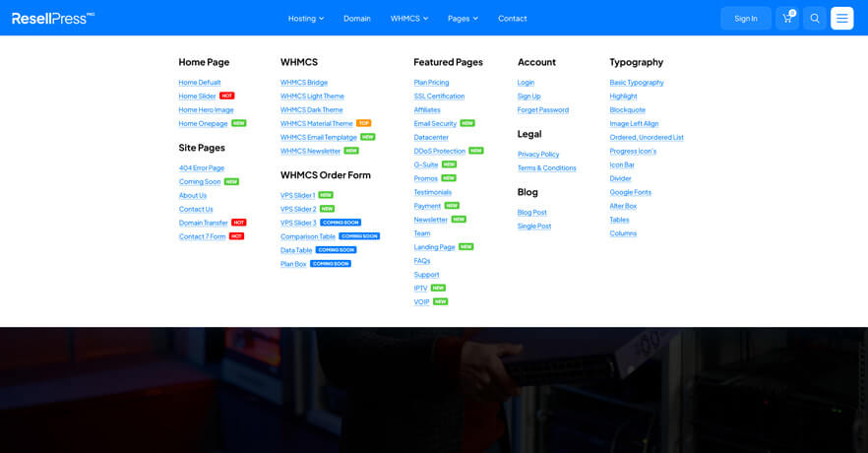Open Contact 7 Form link
The image size is (868, 453).
(202, 236)
